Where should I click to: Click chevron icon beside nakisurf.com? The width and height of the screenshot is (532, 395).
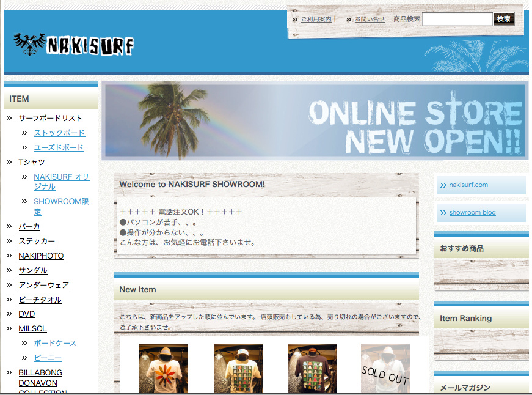click(443, 185)
